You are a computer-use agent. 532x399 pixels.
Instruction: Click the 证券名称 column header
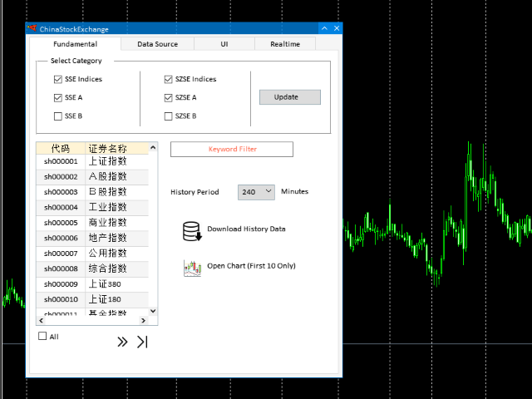click(x=107, y=149)
